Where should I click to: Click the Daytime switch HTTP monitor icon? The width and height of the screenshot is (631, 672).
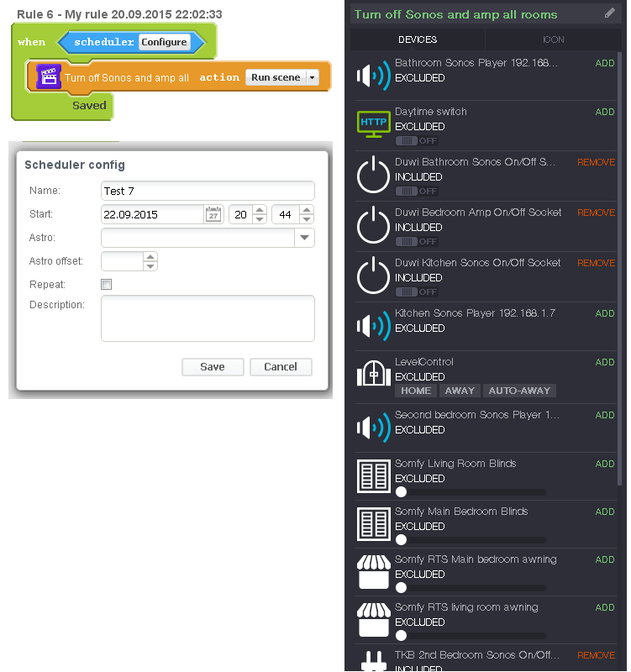tap(373, 123)
